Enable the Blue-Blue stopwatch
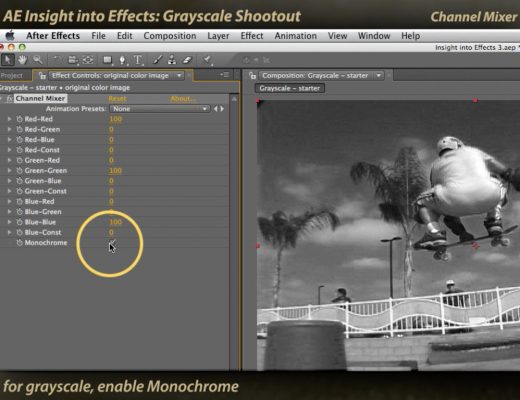Screen dimensions: 520x400 [19, 222]
